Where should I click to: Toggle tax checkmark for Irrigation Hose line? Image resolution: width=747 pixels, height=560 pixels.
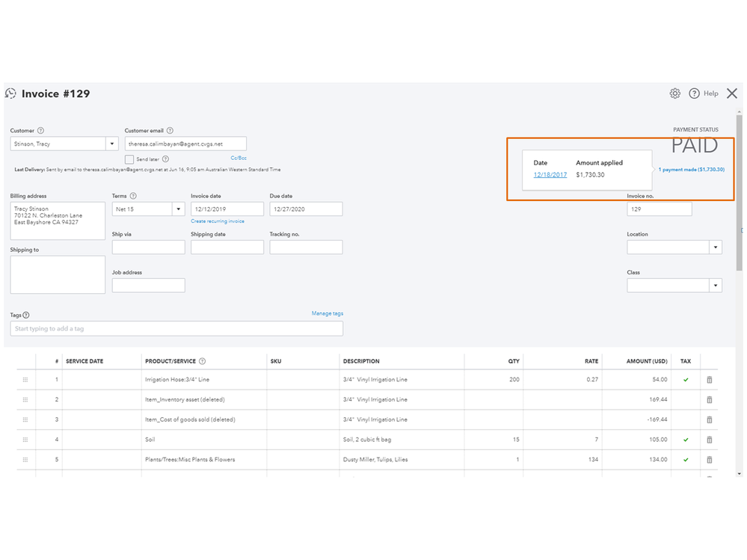686,380
